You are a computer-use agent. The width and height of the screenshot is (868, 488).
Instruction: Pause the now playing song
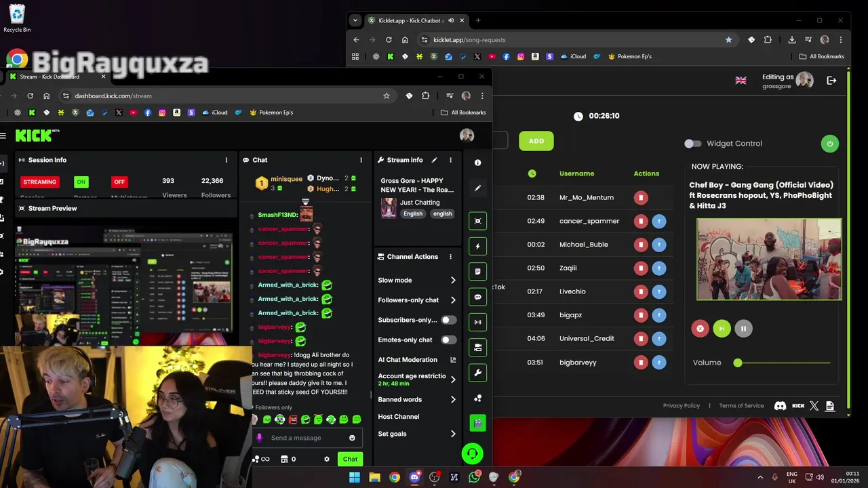coord(743,329)
